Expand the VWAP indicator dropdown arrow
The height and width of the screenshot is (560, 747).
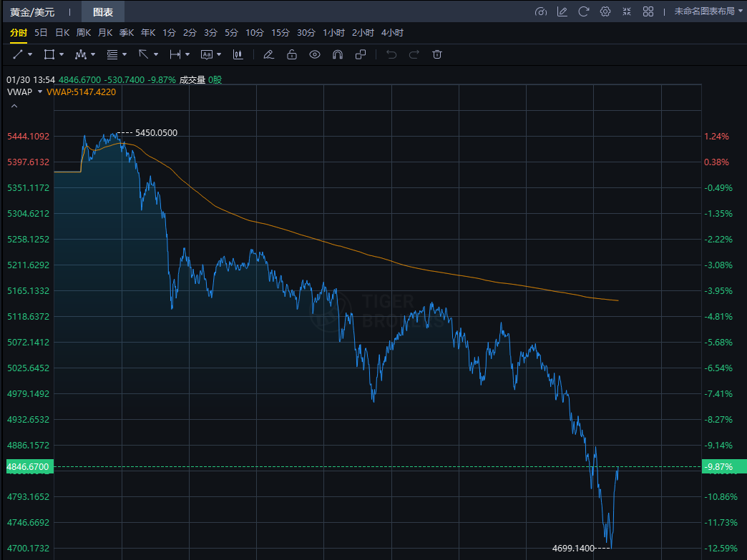(40, 92)
